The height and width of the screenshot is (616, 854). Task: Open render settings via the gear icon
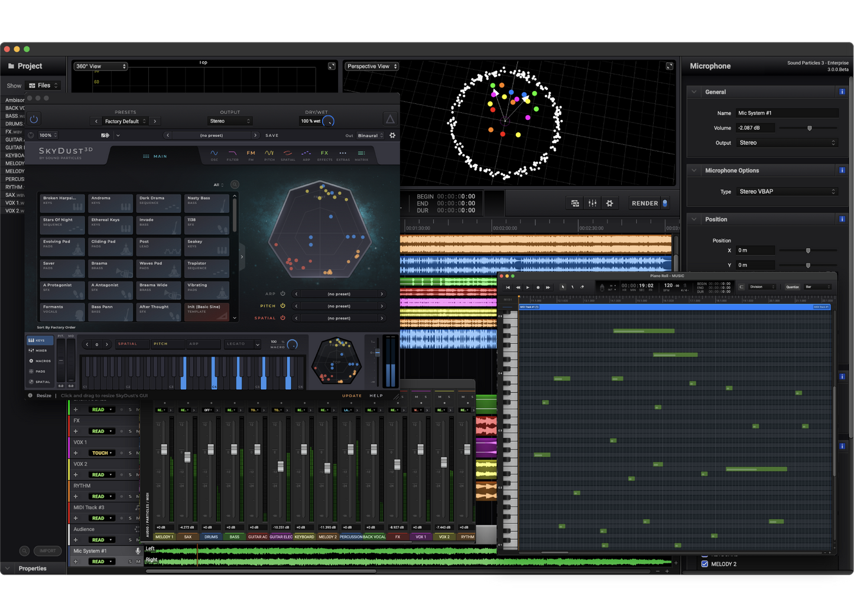(609, 203)
